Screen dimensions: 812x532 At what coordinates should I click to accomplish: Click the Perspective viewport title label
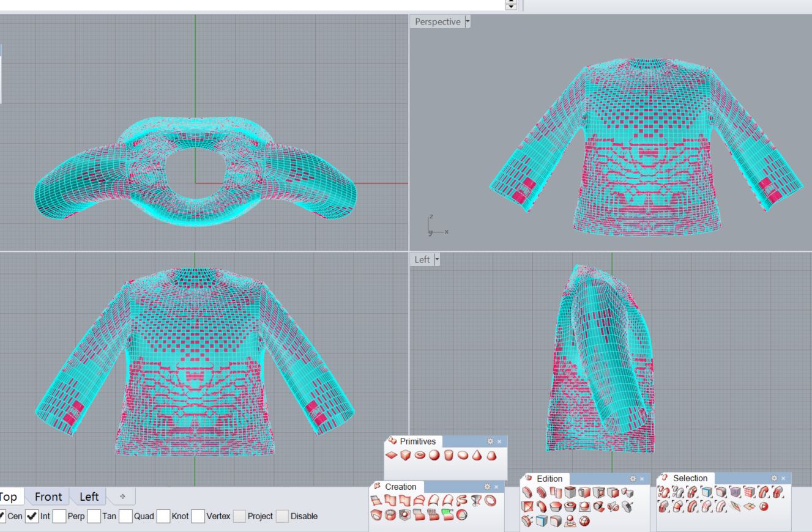(438, 22)
